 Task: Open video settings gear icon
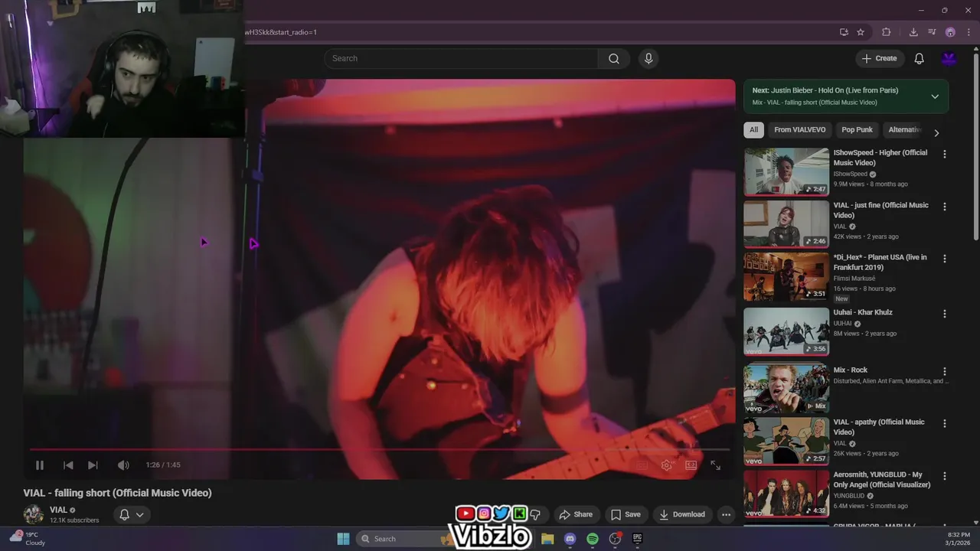click(x=667, y=465)
